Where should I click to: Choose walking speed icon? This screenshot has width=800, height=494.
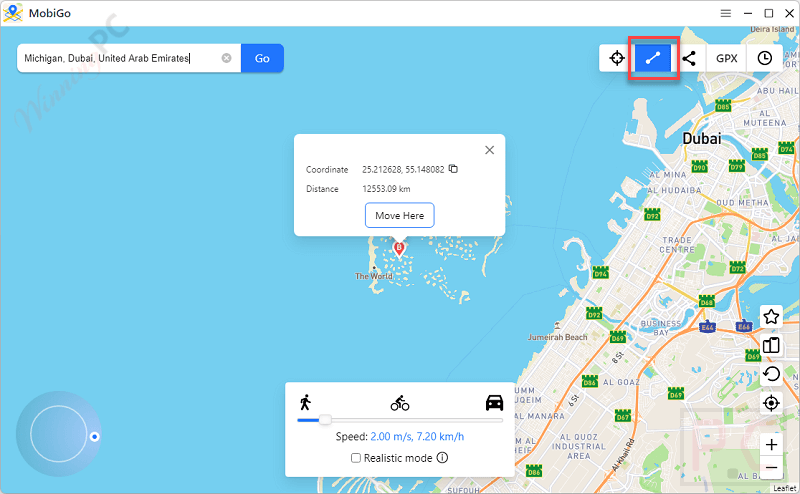(x=305, y=403)
